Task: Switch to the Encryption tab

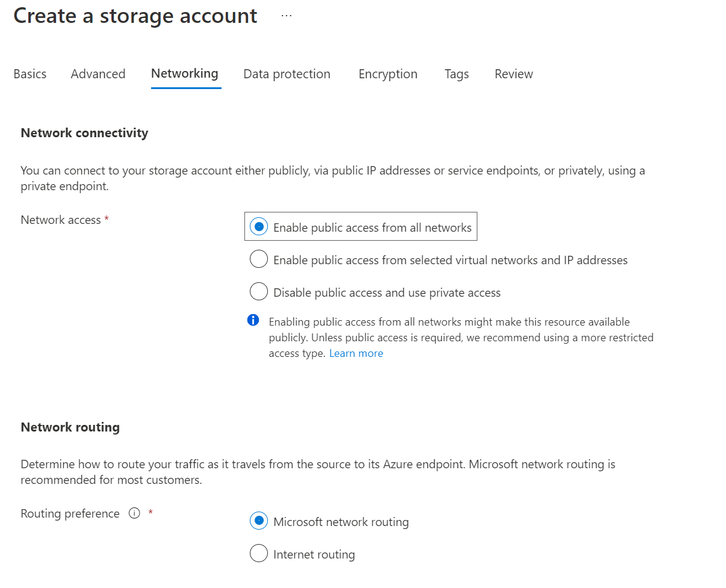Action: coord(388,74)
